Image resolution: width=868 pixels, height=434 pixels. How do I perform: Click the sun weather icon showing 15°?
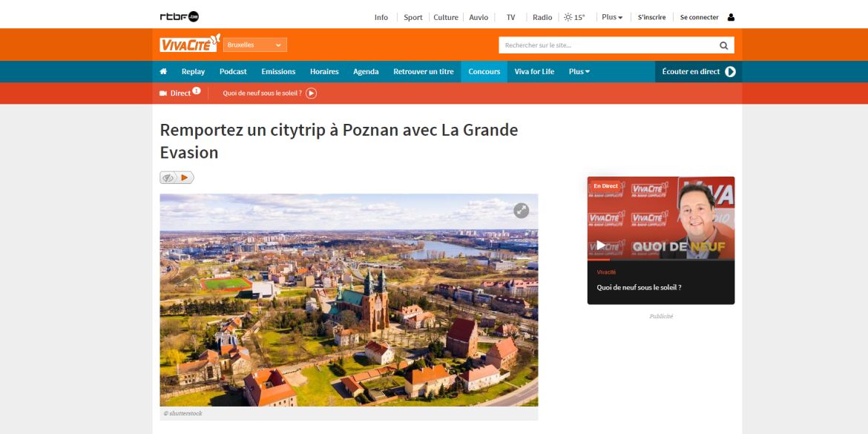pyautogui.click(x=568, y=17)
